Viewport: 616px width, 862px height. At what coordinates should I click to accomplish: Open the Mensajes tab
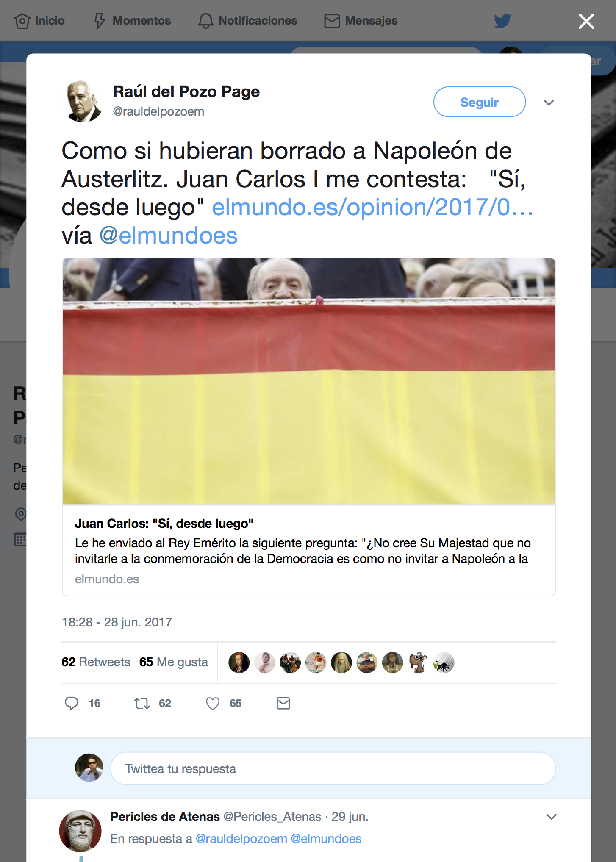(x=361, y=20)
